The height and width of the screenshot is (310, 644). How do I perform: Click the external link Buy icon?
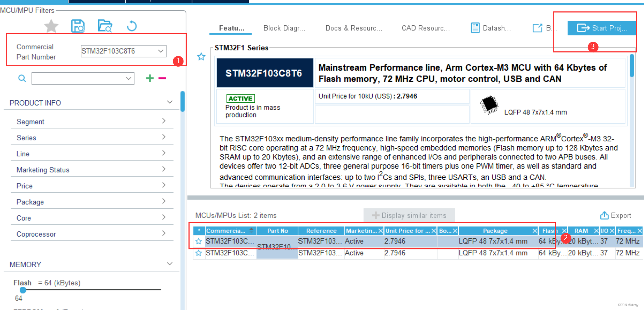pyautogui.click(x=537, y=28)
